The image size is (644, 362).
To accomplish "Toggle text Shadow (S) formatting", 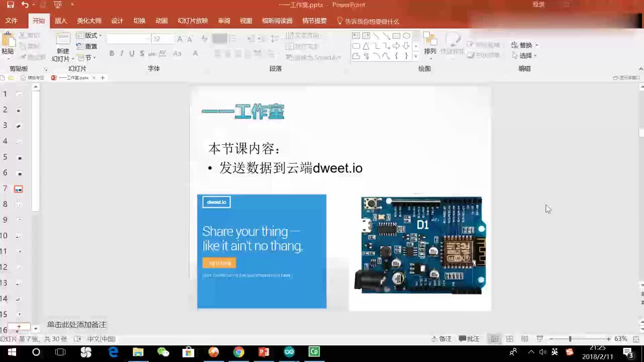I will point(142,53).
